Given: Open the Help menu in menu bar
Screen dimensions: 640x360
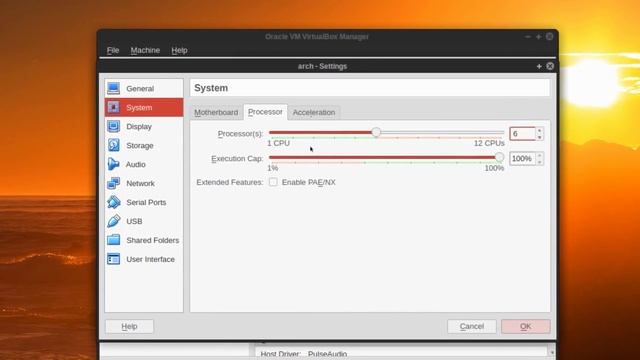Looking at the screenshot, I should pos(179,50).
